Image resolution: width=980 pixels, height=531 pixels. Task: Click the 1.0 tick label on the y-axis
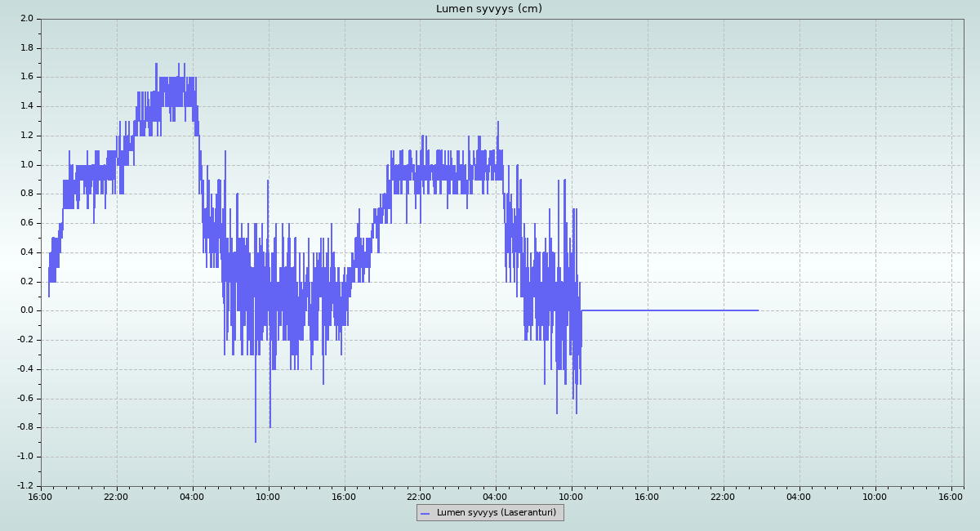pos(26,164)
